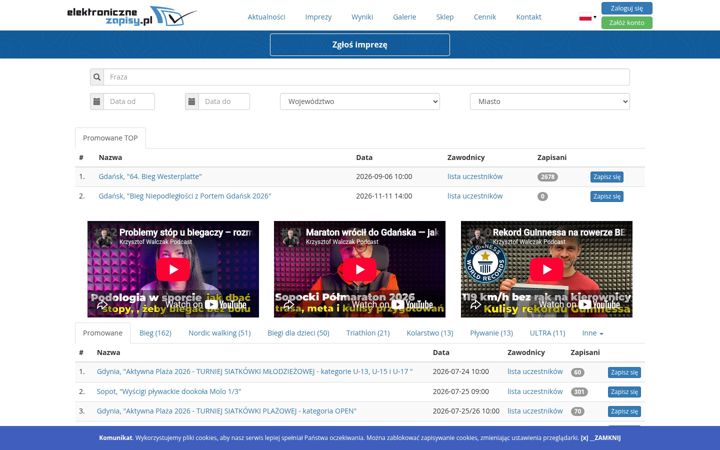Screen dimensions: 720x450
Task: Close cookie notice via [x] _ZAMKNIJ
Action: pos(601,438)
